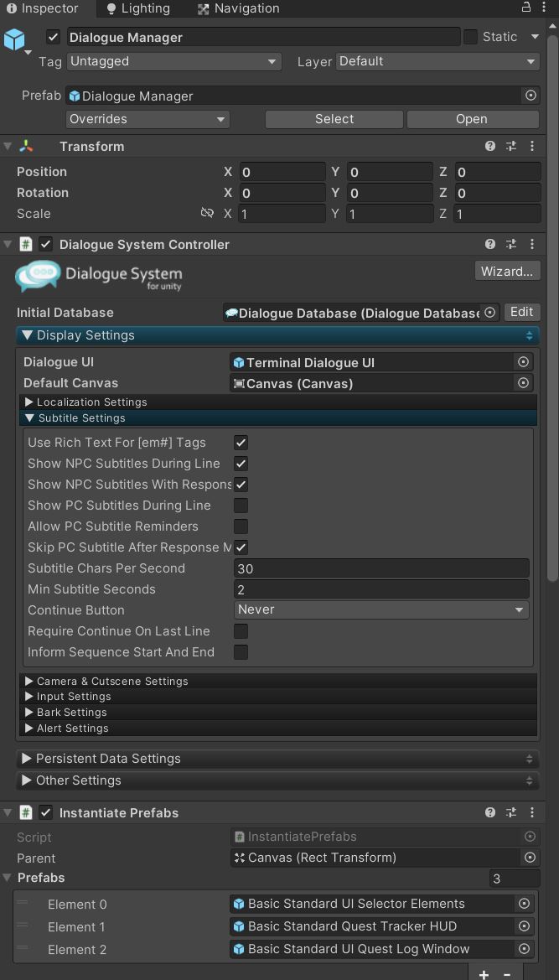This screenshot has height=980, width=559.
Task: Expand Persistent Data Settings
Action: point(277,759)
